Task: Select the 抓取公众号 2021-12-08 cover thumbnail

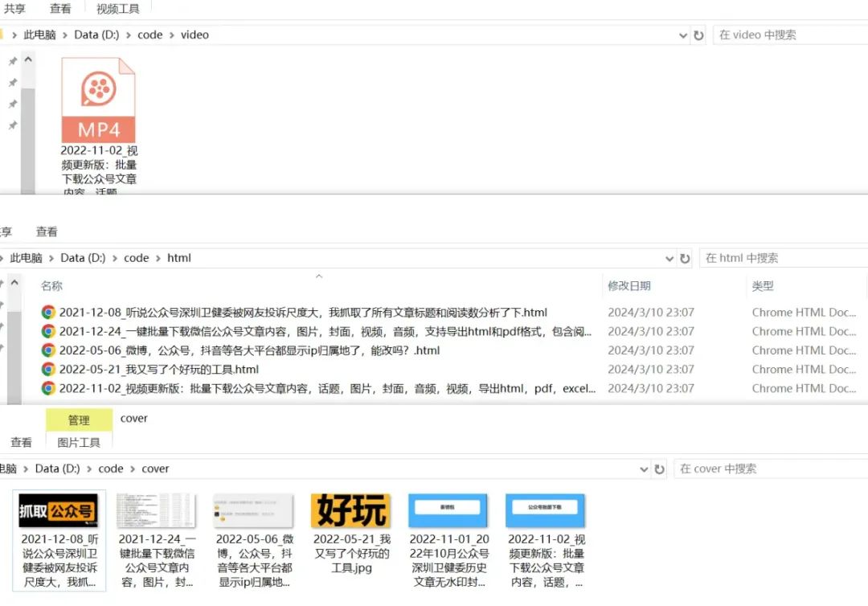Action: tap(59, 510)
